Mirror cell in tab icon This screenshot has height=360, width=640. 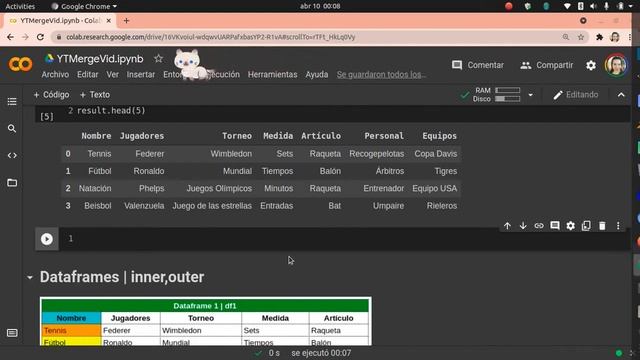click(x=586, y=226)
